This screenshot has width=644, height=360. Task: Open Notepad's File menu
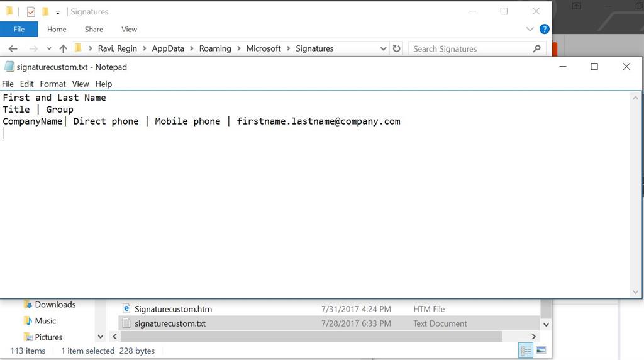(8, 84)
